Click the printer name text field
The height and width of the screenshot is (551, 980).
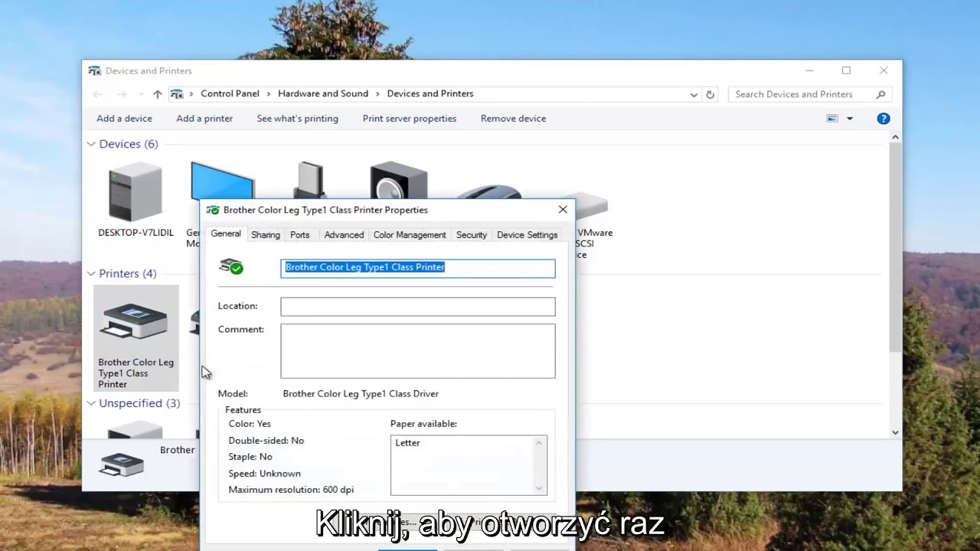click(418, 268)
